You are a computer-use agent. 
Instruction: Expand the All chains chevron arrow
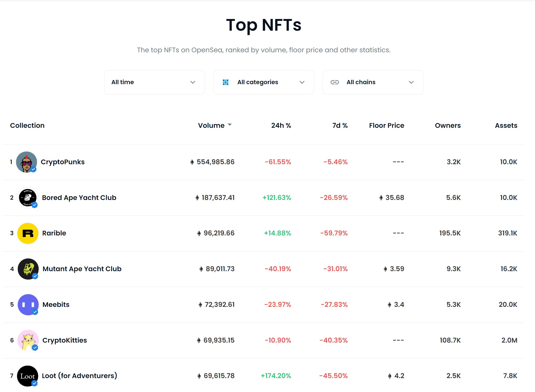[x=411, y=82]
